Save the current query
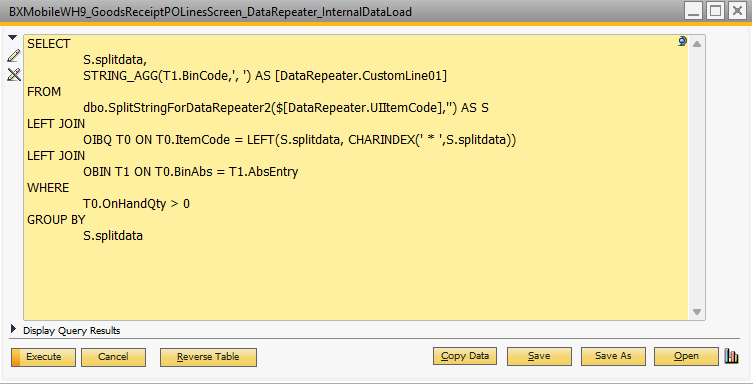 click(539, 356)
